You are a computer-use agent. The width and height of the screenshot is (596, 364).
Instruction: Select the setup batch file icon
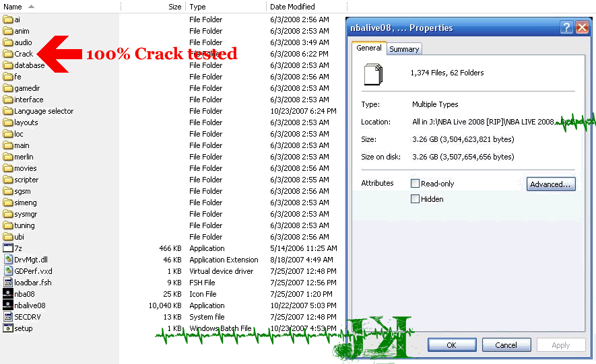pos(8,328)
